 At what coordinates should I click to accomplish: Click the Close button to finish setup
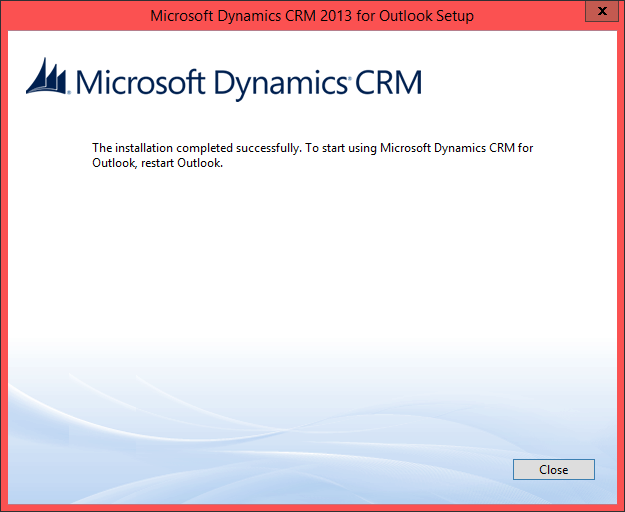coord(553,469)
